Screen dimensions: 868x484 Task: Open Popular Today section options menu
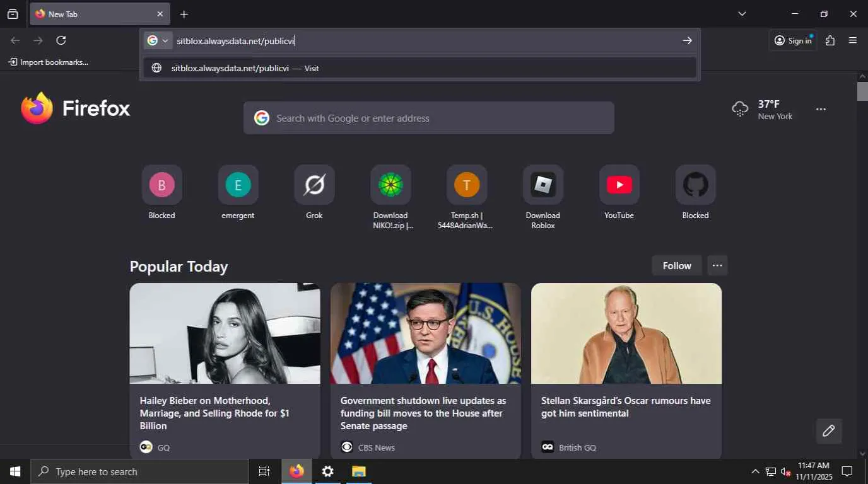(717, 265)
